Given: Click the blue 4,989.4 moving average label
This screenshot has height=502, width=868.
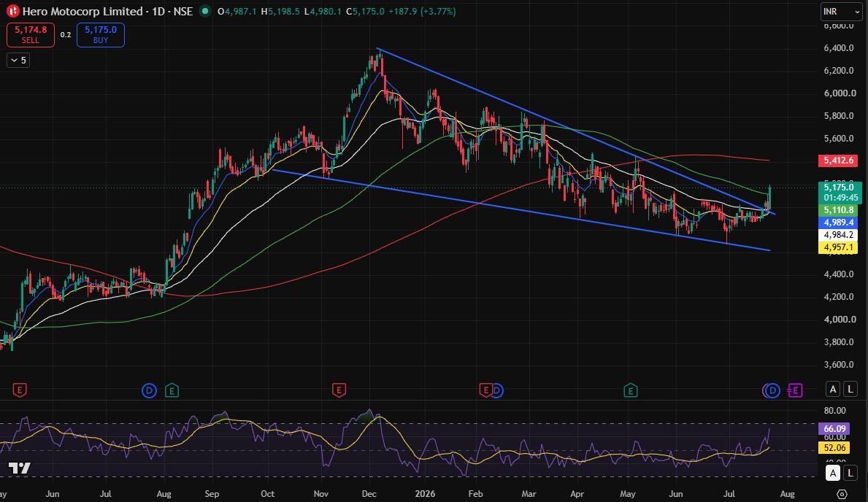Looking at the screenshot, I should click(x=838, y=223).
